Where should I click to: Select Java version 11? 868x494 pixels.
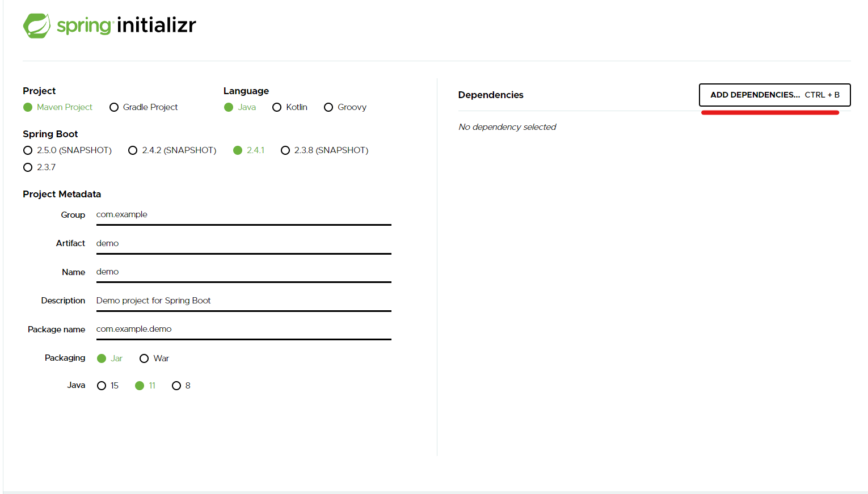[145, 386]
